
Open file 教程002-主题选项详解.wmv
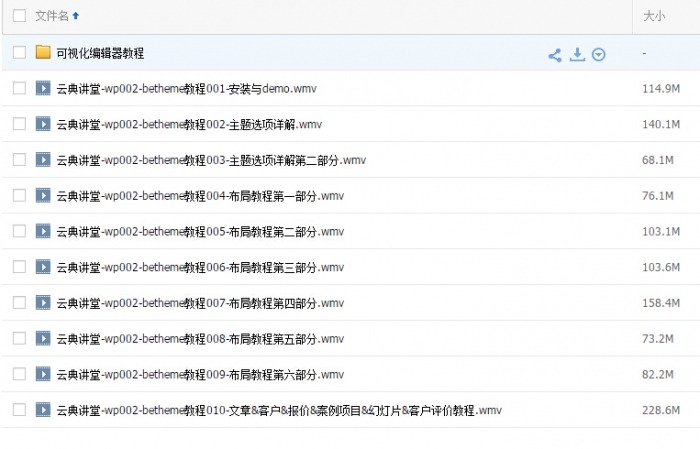coord(189,125)
